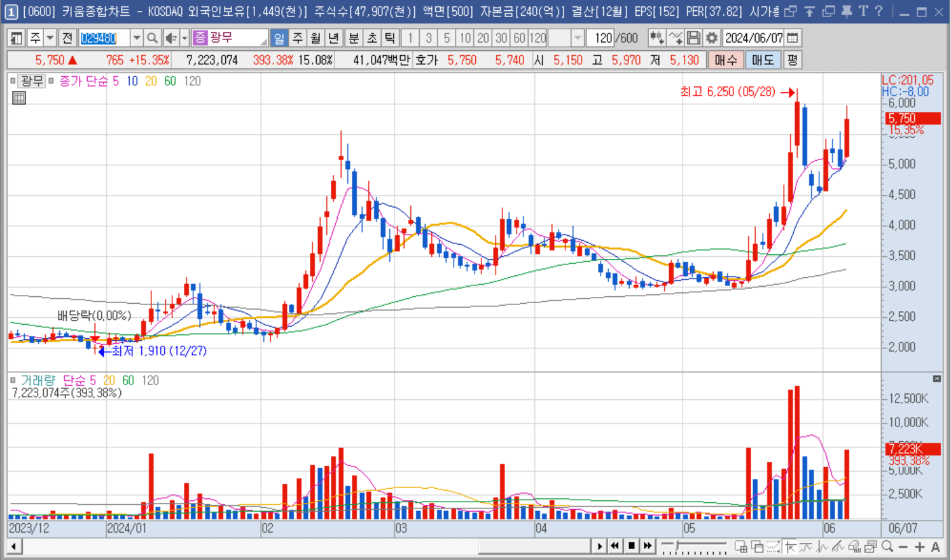This screenshot has height=560, width=951.
Task: Click the add line indicator icon
Action: coord(676,38)
